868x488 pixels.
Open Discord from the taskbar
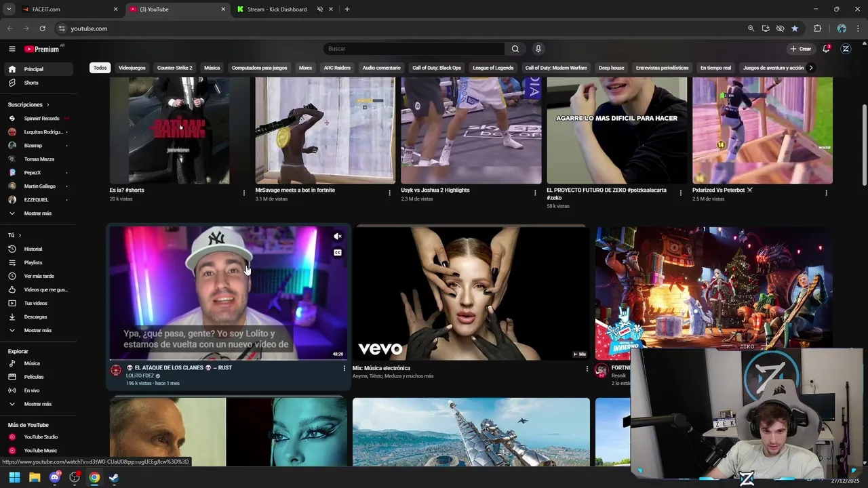(55, 478)
